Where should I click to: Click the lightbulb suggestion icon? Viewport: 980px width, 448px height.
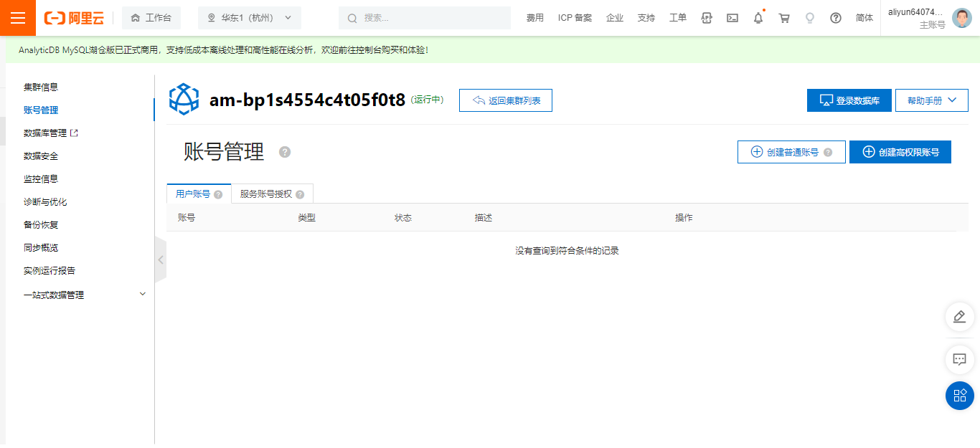(810, 18)
